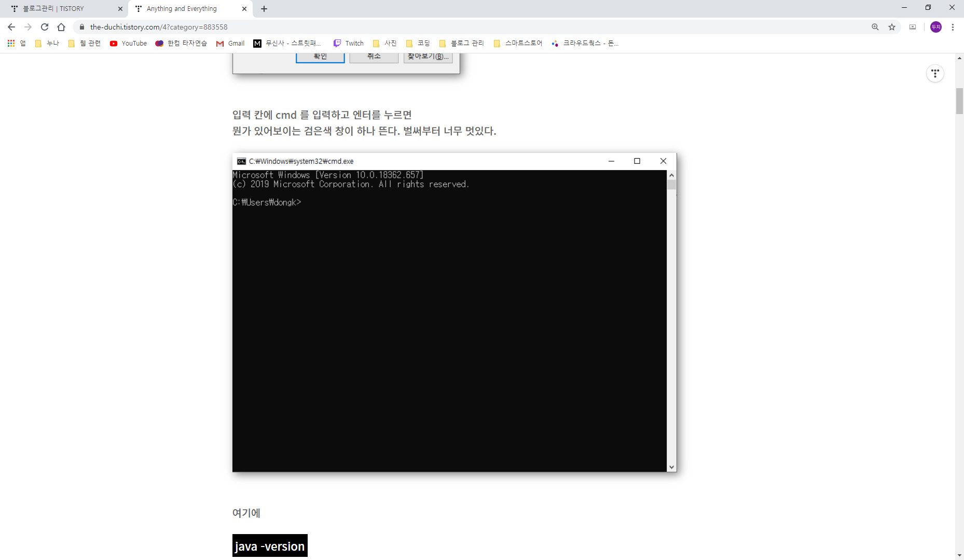Click page scrollbar up arrow
Viewport: 964px width, 560px height.
(x=959, y=58)
